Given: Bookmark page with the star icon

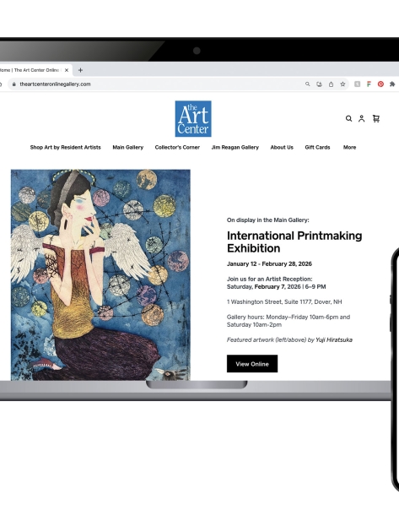Looking at the screenshot, I should pyautogui.click(x=342, y=84).
